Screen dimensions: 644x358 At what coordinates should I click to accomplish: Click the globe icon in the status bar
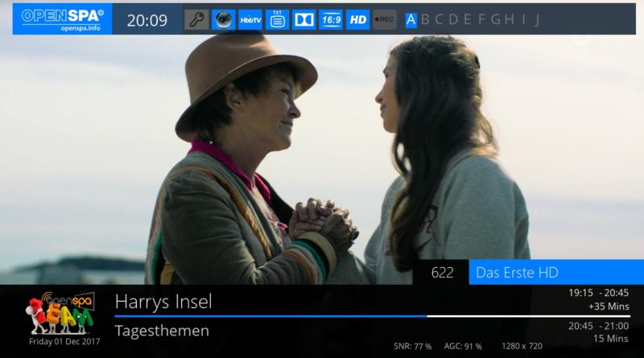224,19
